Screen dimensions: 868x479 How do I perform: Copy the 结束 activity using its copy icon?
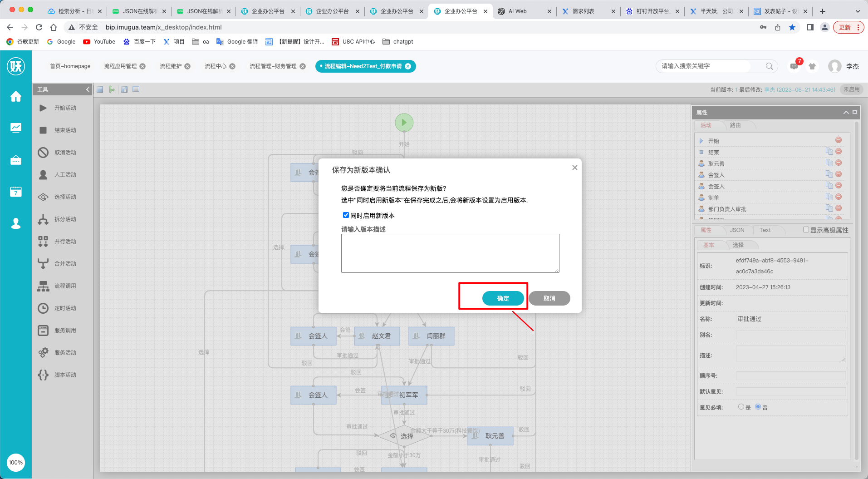(x=829, y=152)
